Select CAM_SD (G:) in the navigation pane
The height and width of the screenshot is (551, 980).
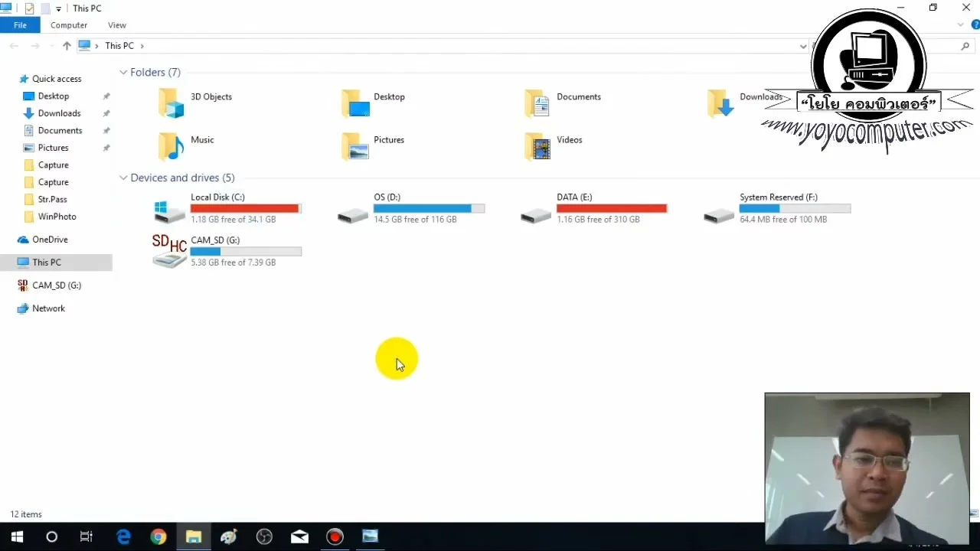tap(57, 285)
